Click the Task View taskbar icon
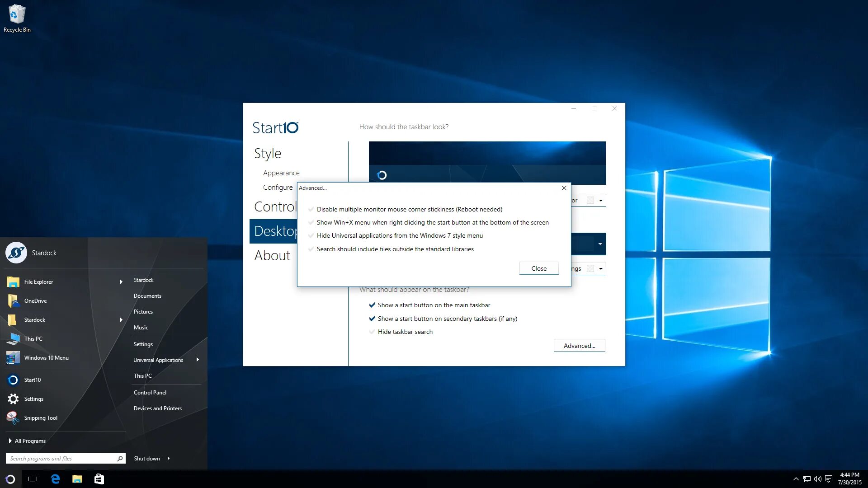The width and height of the screenshot is (868, 488). point(33,479)
